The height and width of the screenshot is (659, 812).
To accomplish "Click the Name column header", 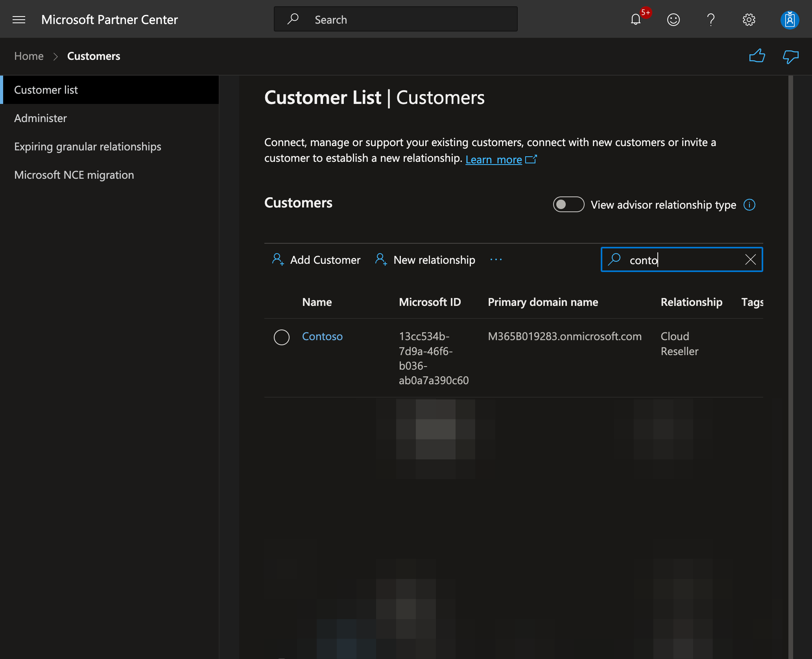I will (317, 302).
